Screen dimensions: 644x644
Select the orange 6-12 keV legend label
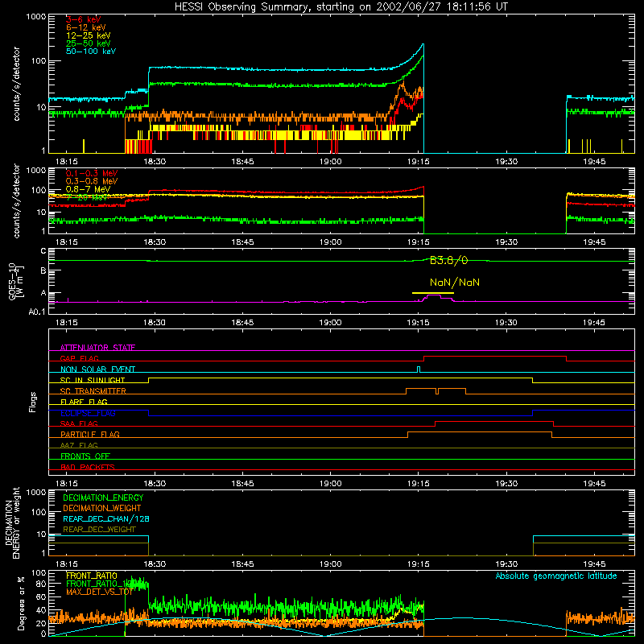[x=86, y=27]
